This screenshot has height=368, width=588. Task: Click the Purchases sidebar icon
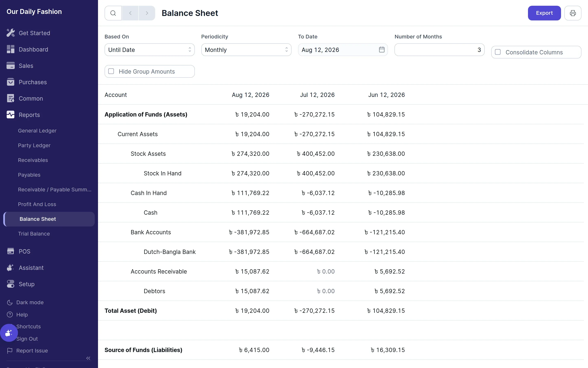10,82
